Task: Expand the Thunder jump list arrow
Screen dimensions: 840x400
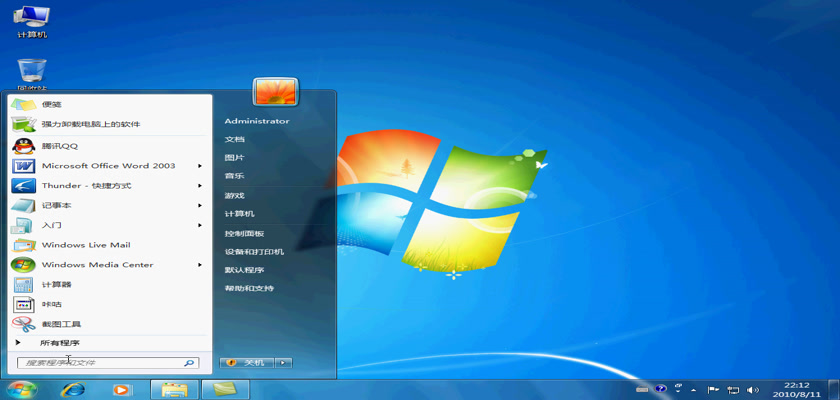Action: [x=200, y=185]
